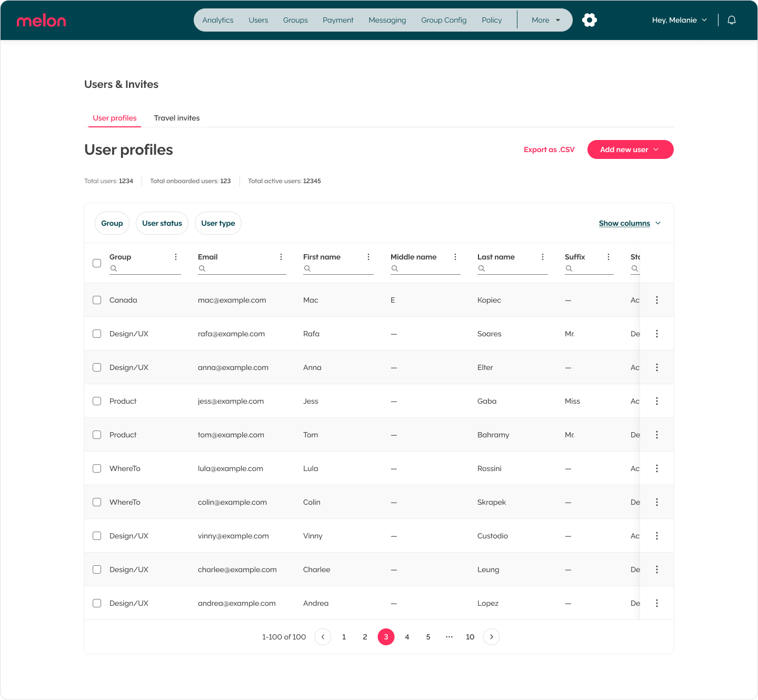The height and width of the screenshot is (700, 758).
Task: Open the row actions menu for Andrea Lopez
Action: tap(656, 603)
